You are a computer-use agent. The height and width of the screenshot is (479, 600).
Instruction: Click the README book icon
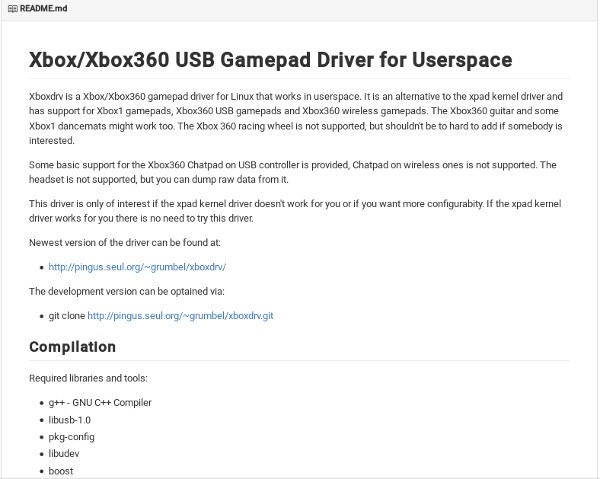[x=13, y=8]
